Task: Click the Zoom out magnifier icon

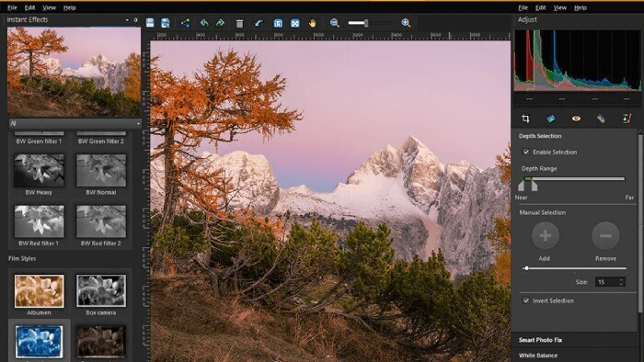Action: 335,23
